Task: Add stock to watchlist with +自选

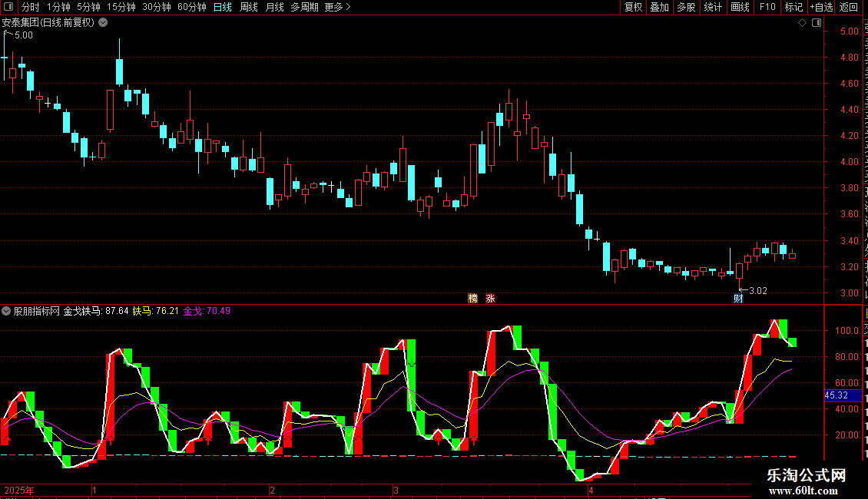Action: [x=821, y=7]
